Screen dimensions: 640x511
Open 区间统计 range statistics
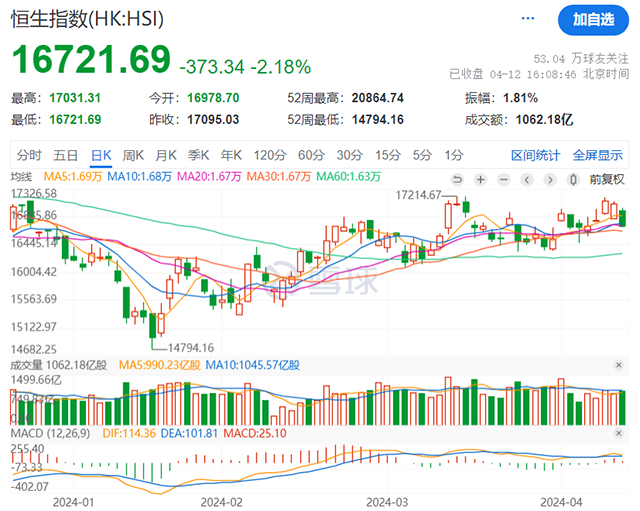pyautogui.click(x=536, y=156)
